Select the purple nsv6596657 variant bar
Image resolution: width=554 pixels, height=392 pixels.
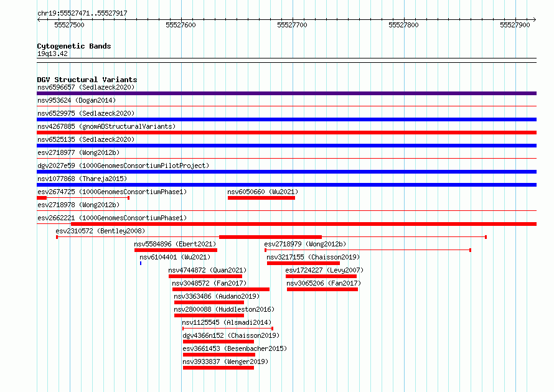coord(286,93)
